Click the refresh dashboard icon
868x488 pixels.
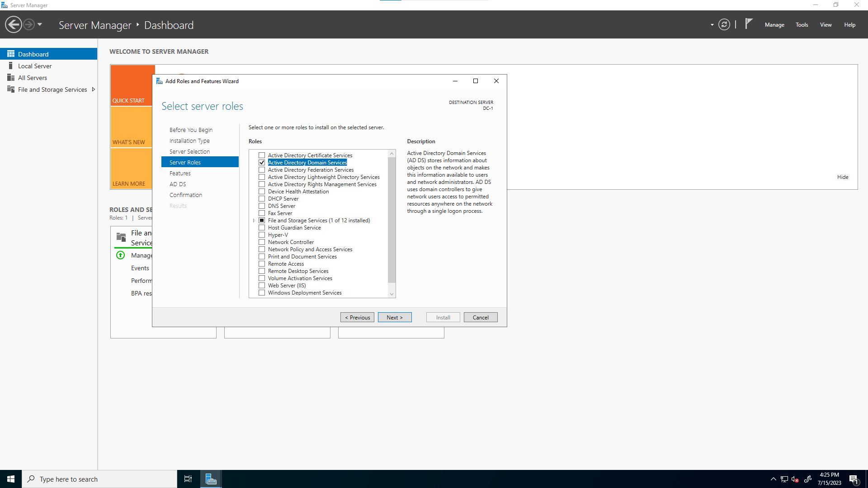[x=724, y=24]
